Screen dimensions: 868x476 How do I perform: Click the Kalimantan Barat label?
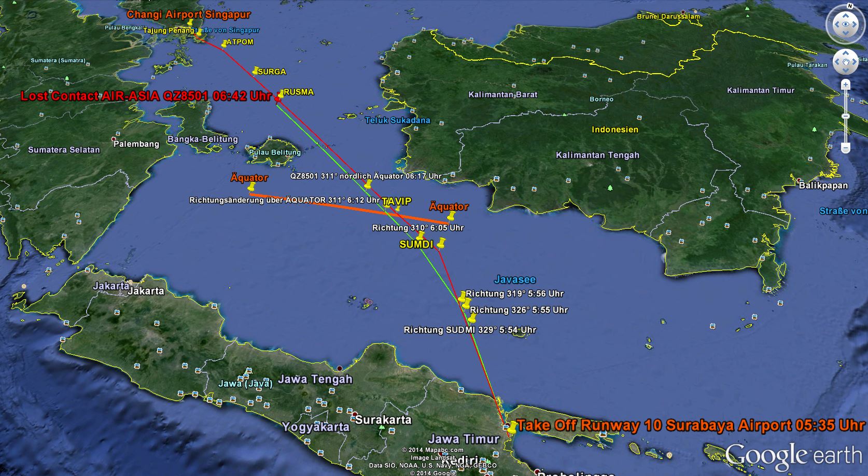click(503, 95)
